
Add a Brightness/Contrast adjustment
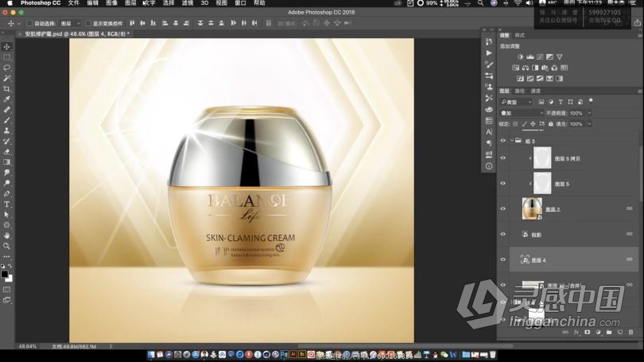coord(521,56)
